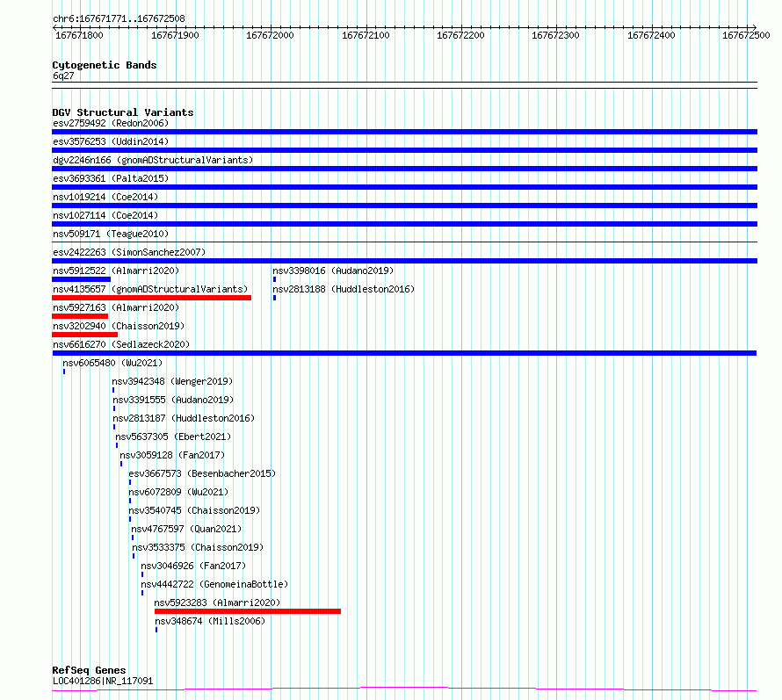782x700 pixels.
Task: Click ruler position 167672000
Action: [270, 35]
